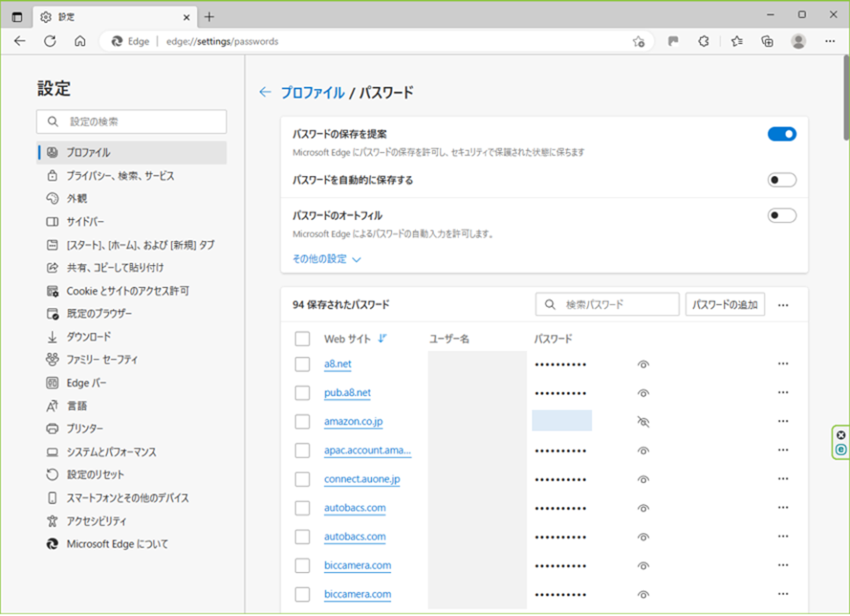Enable パスワードのオートフィル switch
850x616 pixels.
[x=782, y=216]
